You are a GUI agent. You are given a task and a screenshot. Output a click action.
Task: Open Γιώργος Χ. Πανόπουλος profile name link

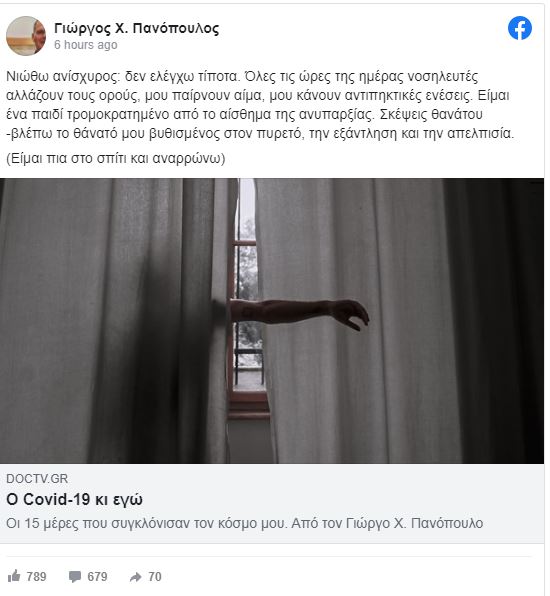tap(136, 29)
